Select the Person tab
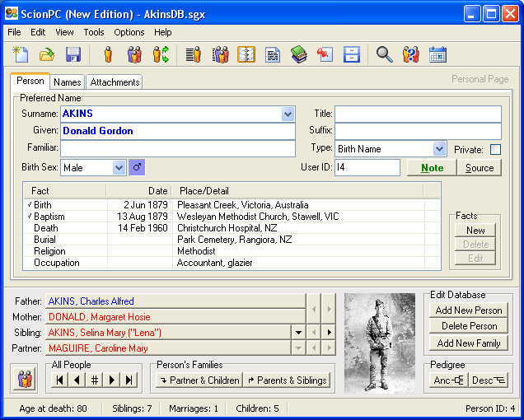The height and width of the screenshot is (420, 524). click(x=30, y=81)
